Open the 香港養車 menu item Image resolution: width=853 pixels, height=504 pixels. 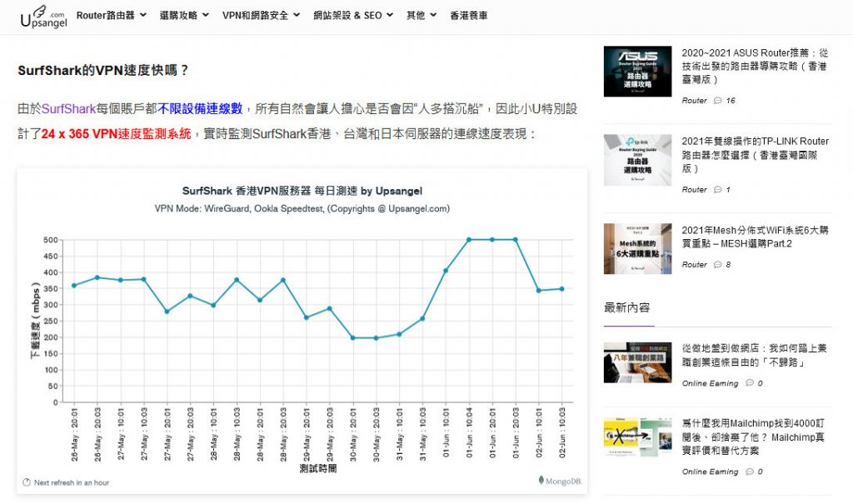[468, 16]
